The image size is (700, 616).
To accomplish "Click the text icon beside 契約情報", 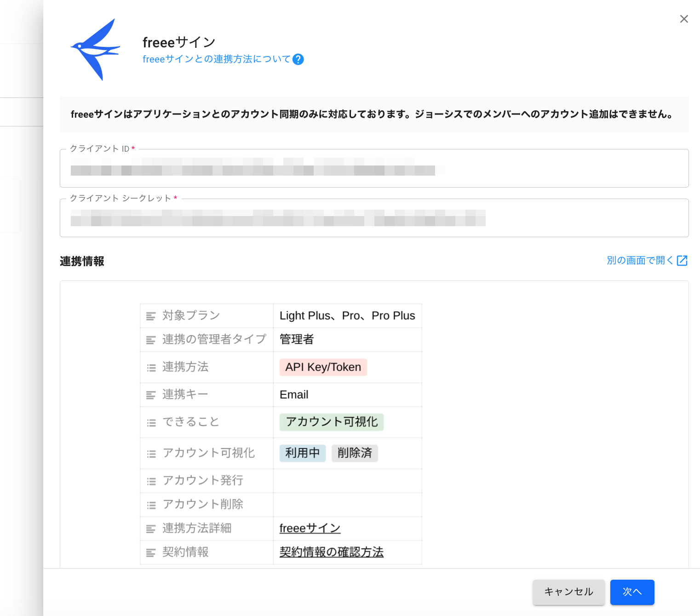I will point(151,553).
